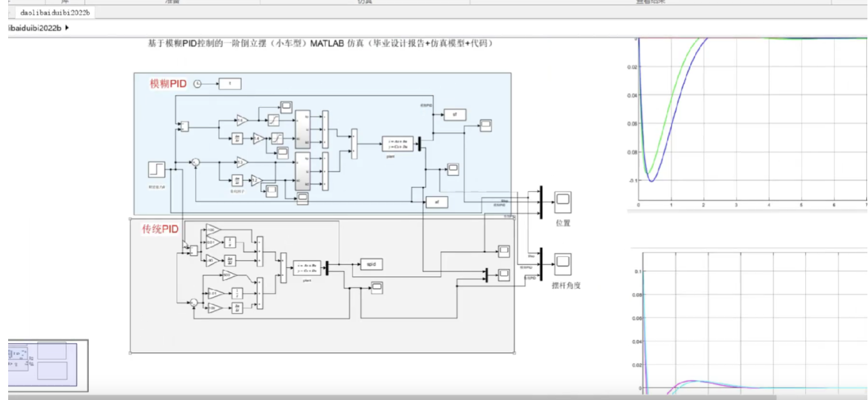This screenshot has width=868, height=400.
Task: Select the 'af' To Workspace block
Action: 437,202
